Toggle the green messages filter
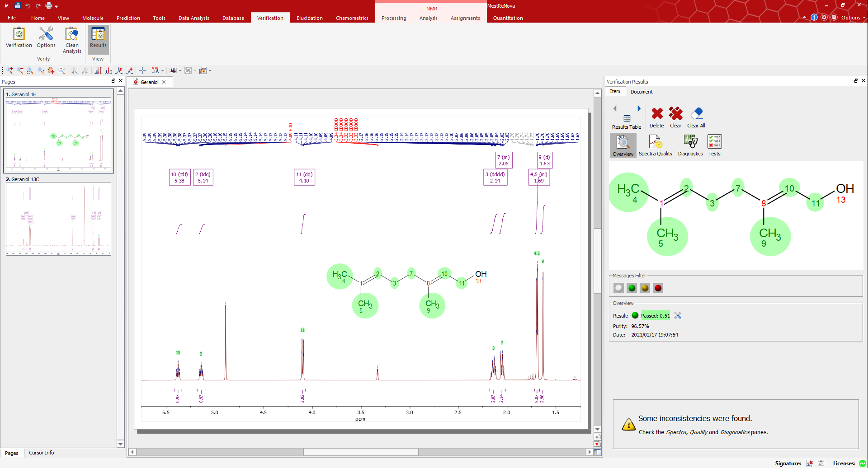Image resolution: width=868 pixels, height=468 pixels. (x=632, y=288)
